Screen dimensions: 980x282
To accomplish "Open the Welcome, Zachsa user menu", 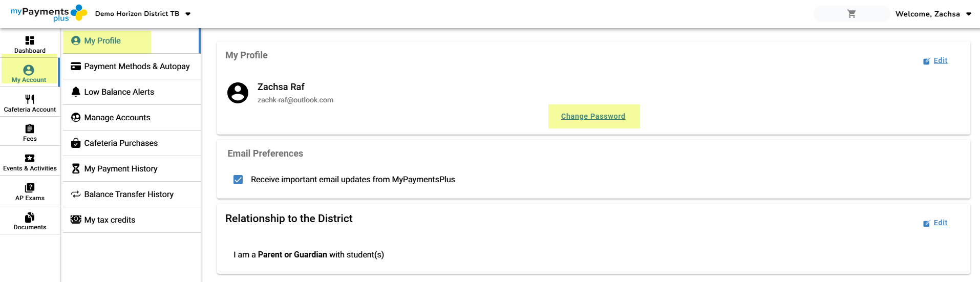I will tap(933, 14).
